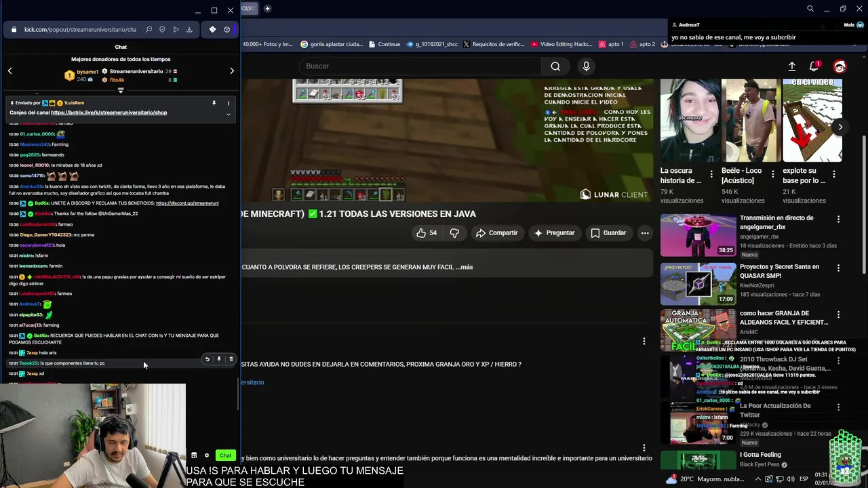
Task: Open comment options three dots near AYUDA comment
Action: click(644, 342)
